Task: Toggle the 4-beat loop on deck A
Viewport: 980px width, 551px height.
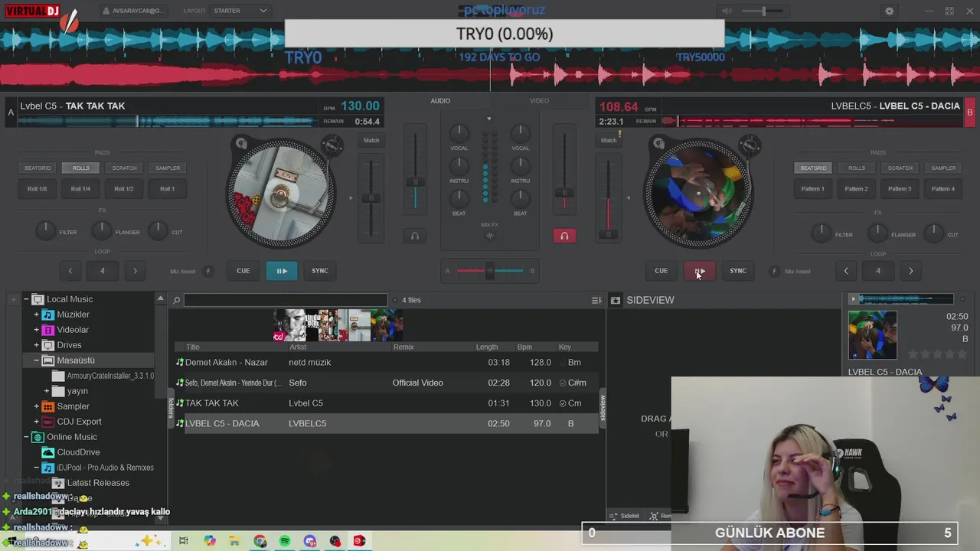Action: click(x=103, y=270)
